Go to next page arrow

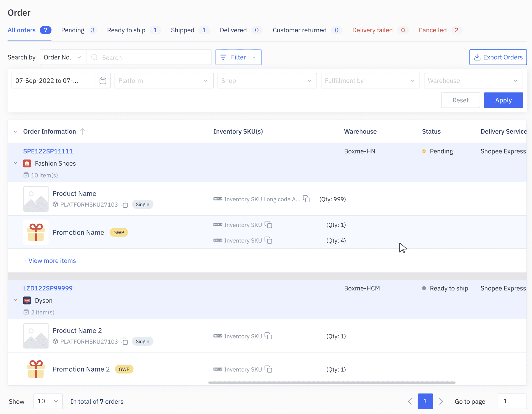click(441, 401)
